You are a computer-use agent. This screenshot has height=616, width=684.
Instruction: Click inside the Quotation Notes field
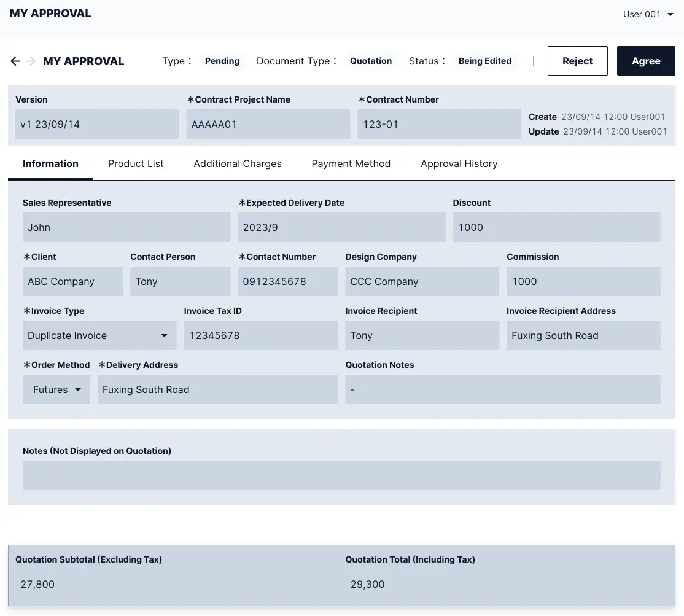pyautogui.click(x=503, y=389)
